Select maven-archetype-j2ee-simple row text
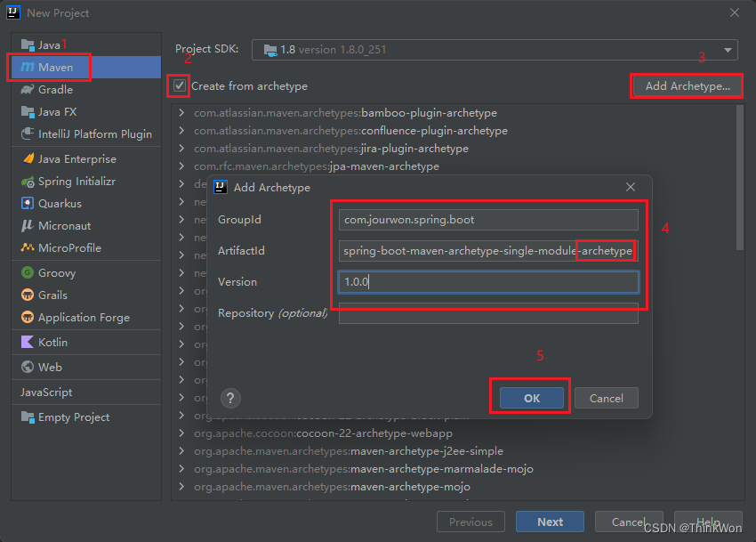 (x=427, y=451)
